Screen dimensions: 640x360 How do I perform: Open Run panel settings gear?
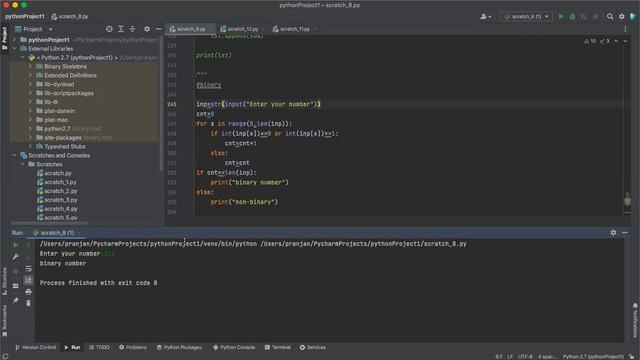613,232
